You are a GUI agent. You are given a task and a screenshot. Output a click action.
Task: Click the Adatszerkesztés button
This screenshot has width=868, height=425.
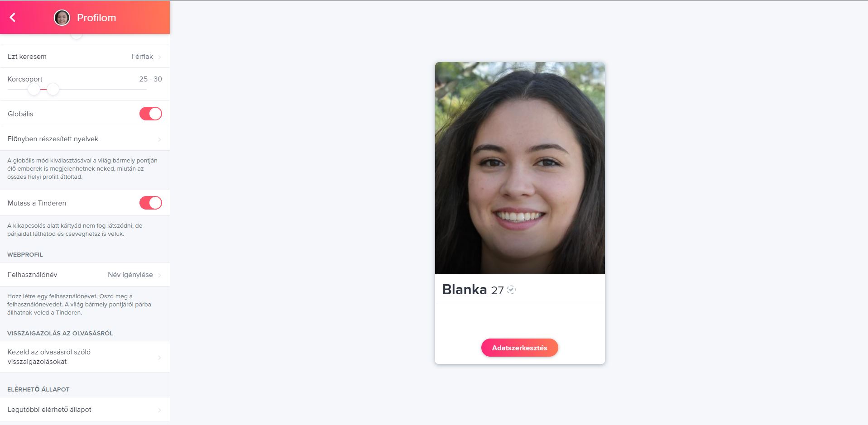tap(519, 348)
